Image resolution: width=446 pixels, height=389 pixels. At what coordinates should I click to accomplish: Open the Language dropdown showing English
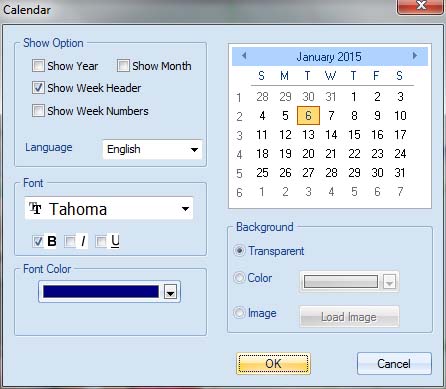point(152,149)
